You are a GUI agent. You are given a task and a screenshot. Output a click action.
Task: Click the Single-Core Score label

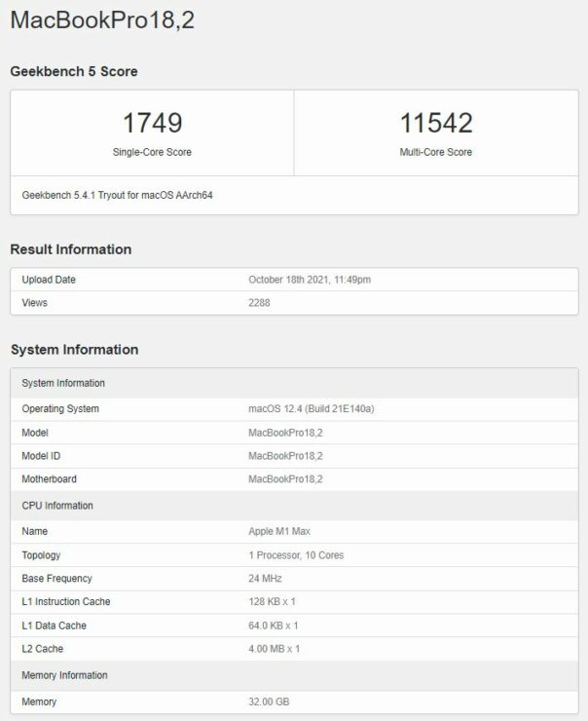[x=152, y=152]
